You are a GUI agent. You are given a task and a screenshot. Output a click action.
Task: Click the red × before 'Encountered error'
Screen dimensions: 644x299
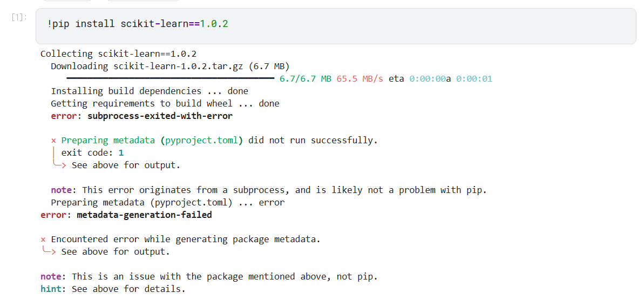click(x=43, y=240)
